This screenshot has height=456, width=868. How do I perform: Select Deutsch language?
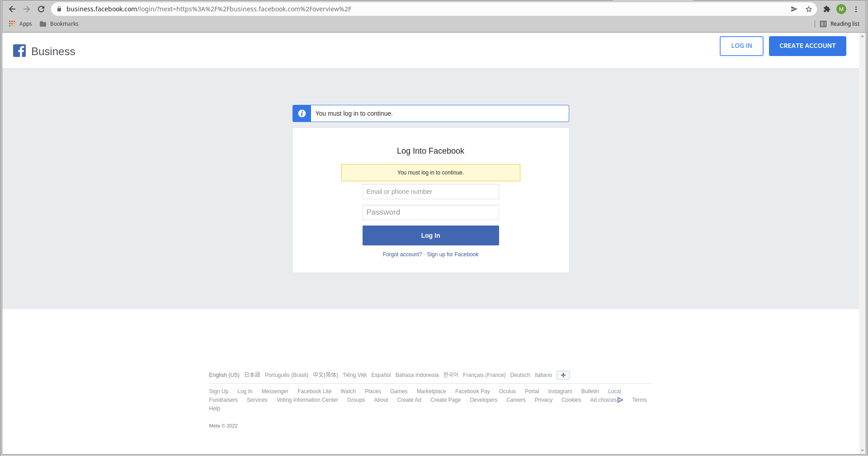(x=520, y=375)
